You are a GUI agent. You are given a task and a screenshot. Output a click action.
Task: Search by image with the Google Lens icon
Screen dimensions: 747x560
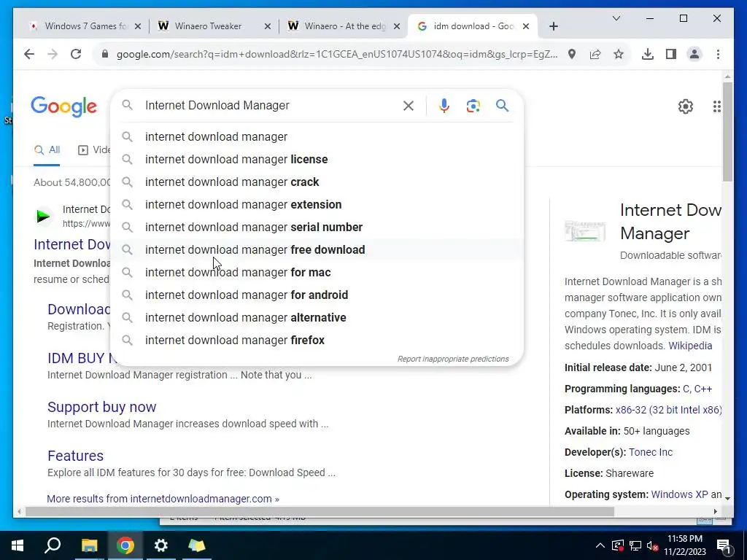point(473,106)
